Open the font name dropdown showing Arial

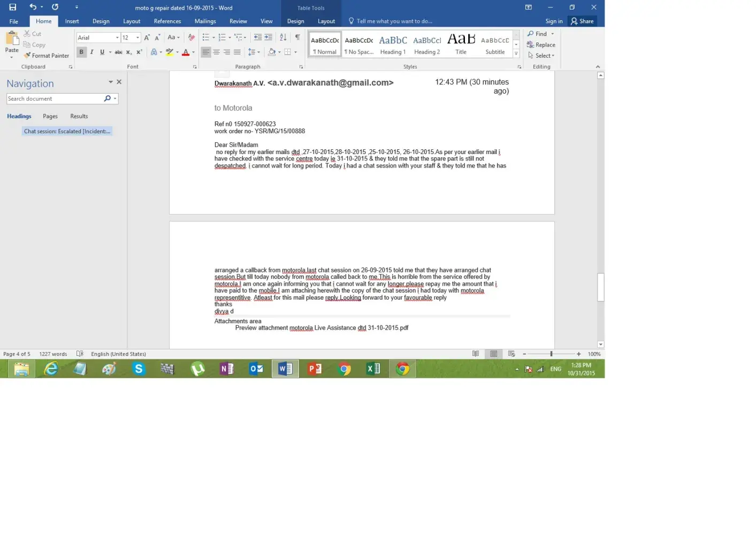click(117, 37)
